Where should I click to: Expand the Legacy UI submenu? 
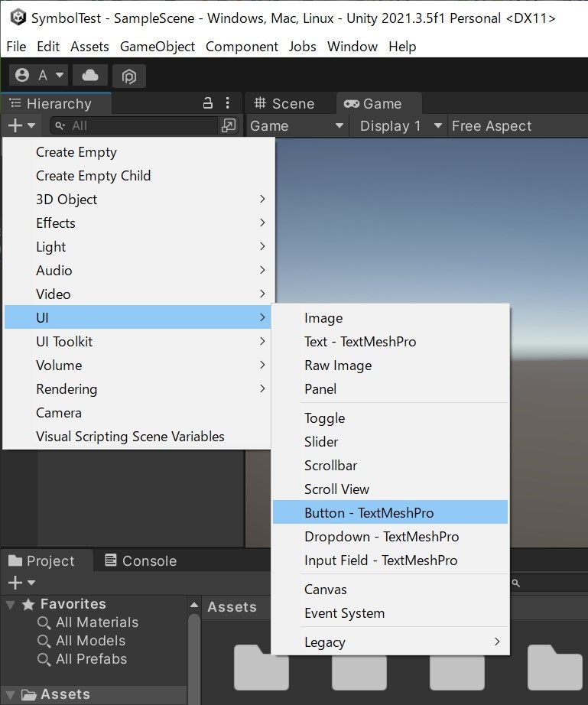coord(390,642)
